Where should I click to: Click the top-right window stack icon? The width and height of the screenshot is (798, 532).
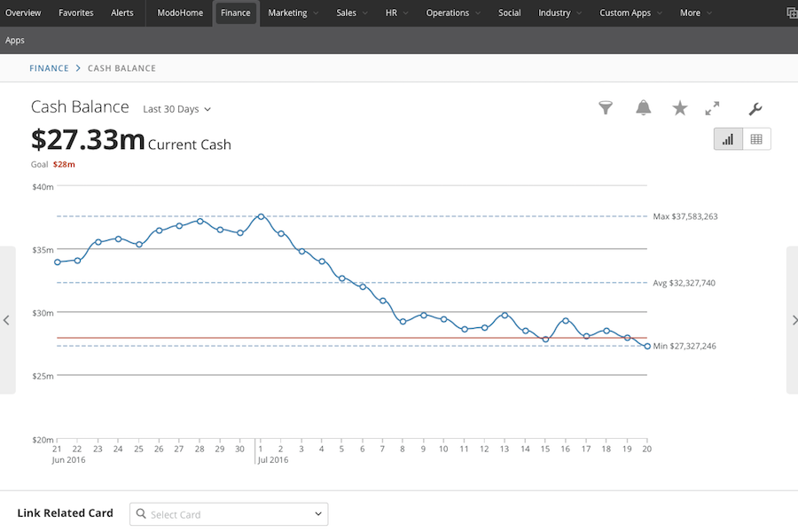(x=791, y=13)
